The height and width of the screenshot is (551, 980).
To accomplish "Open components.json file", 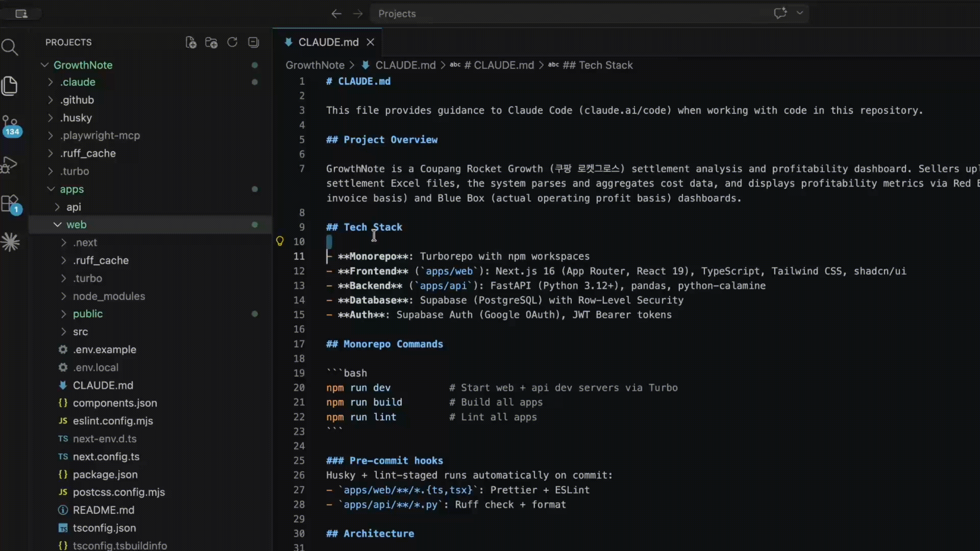I will (150, 403).
